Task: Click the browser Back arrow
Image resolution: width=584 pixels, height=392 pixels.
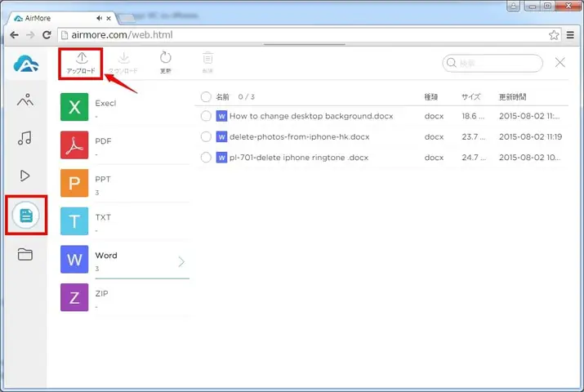Action: tap(14, 35)
